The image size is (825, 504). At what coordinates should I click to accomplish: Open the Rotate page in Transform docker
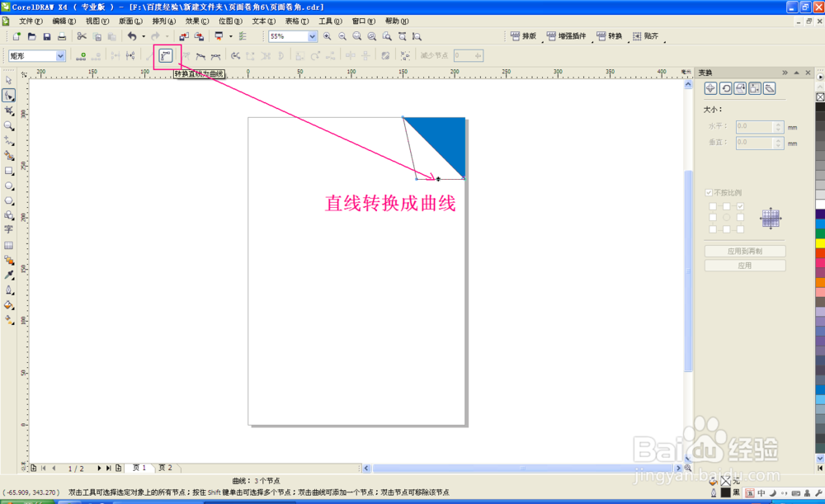click(725, 87)
